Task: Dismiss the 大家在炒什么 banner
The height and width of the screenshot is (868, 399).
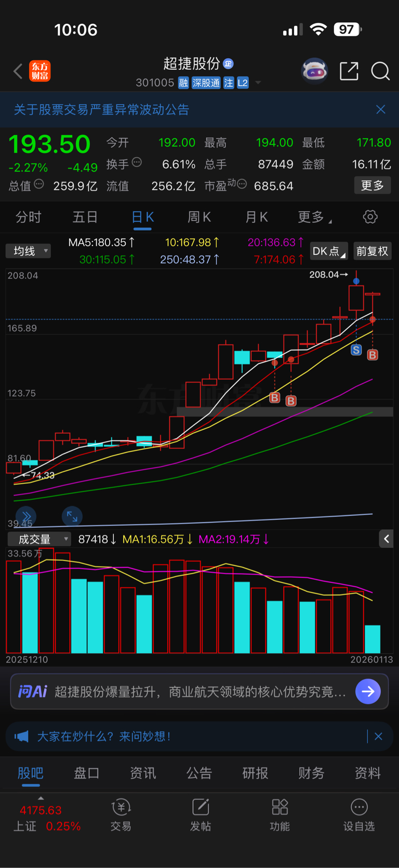Action: pos(378,736)
